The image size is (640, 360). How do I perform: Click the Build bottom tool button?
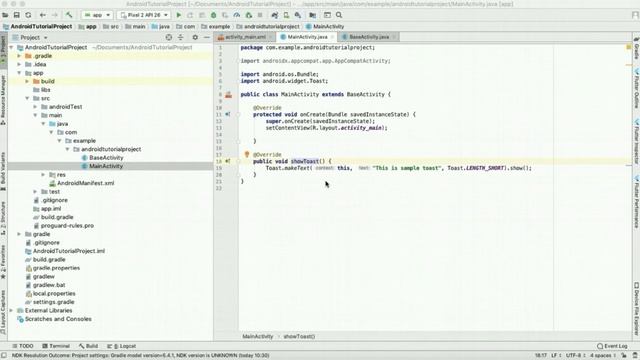pyautogui.click(x=89, y=346)
